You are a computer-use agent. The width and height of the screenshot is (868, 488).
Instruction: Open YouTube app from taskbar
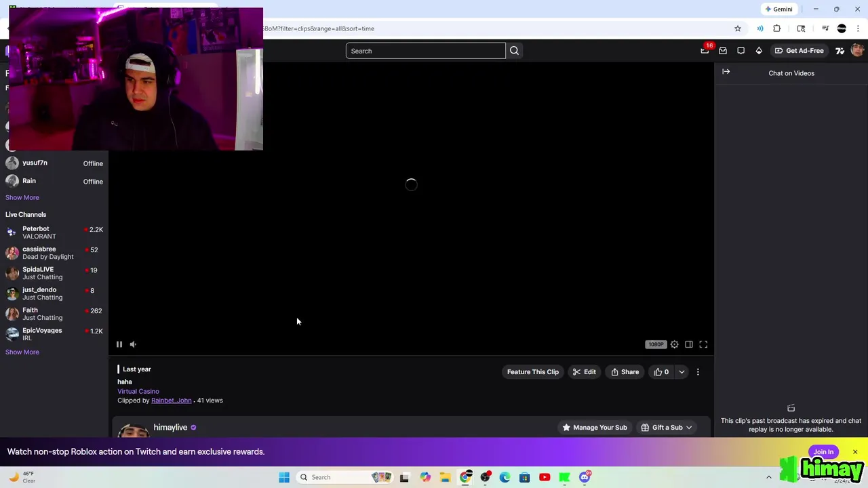tap(545, 477)
